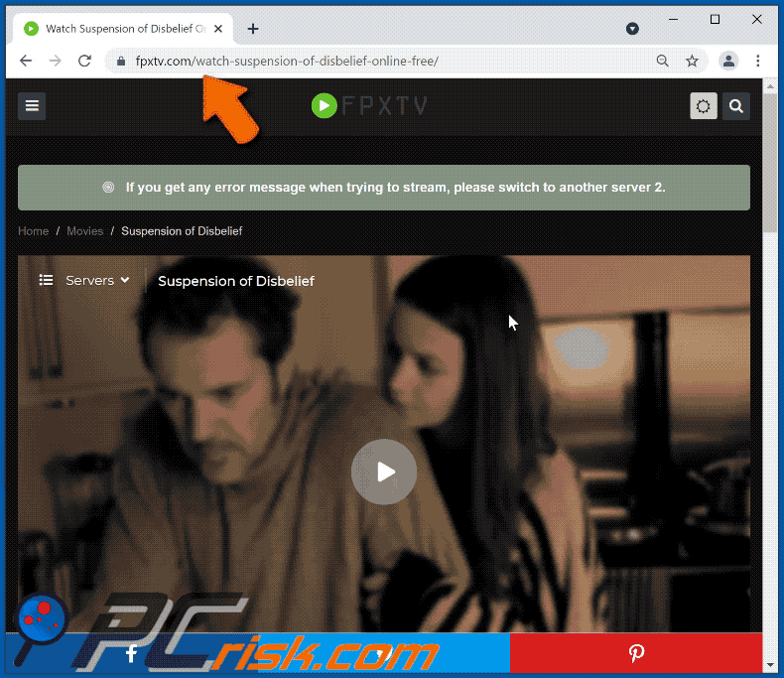
Task: Click the padlock site info icon
Action: 120,61
